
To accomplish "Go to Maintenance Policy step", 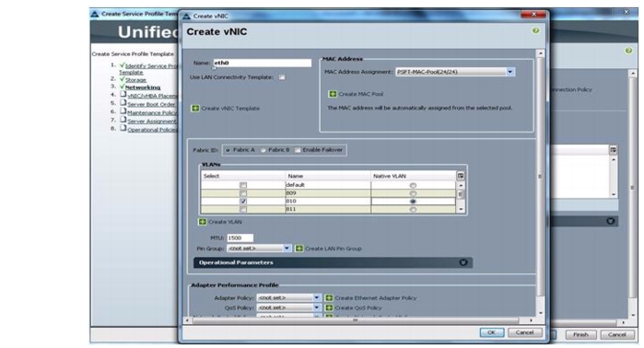I will click(152, 113).
